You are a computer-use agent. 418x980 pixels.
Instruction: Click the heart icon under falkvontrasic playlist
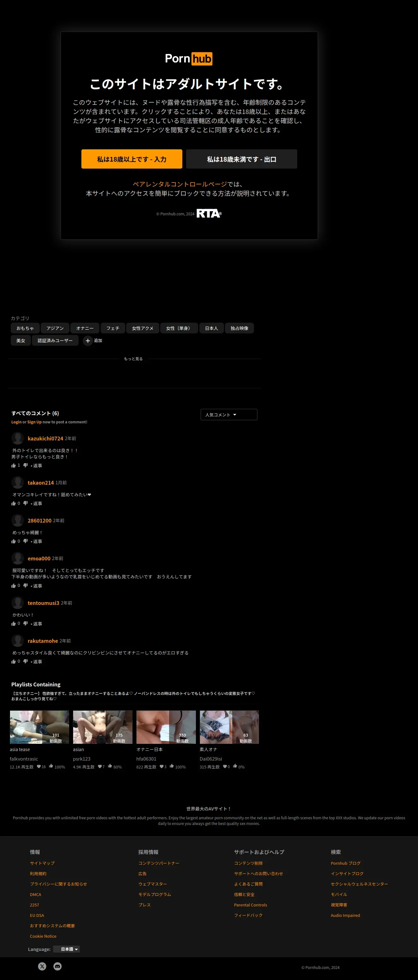click(x=39, y=767)
